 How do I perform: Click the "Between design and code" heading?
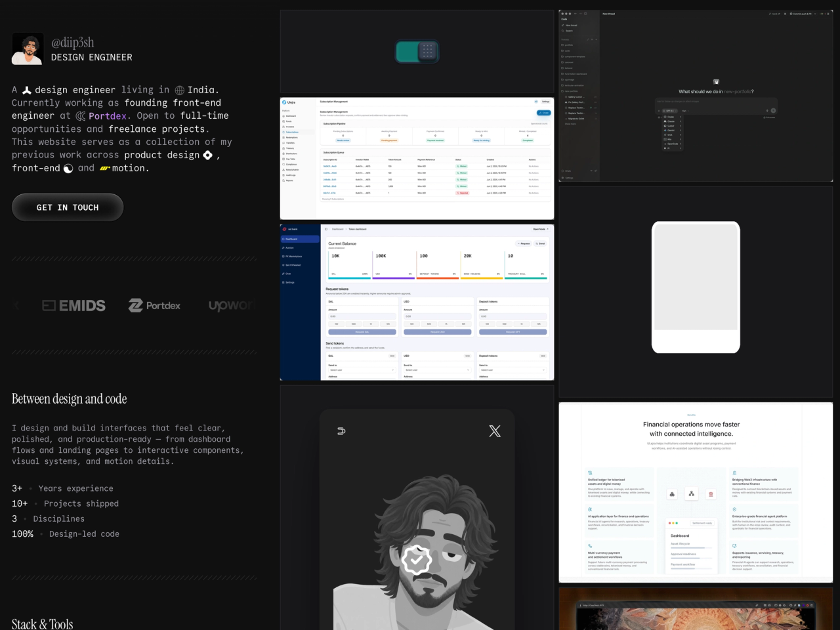click(70, 399)
